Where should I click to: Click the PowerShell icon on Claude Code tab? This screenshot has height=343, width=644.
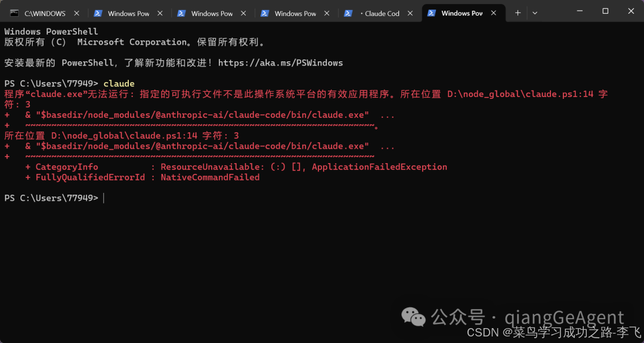348,13
